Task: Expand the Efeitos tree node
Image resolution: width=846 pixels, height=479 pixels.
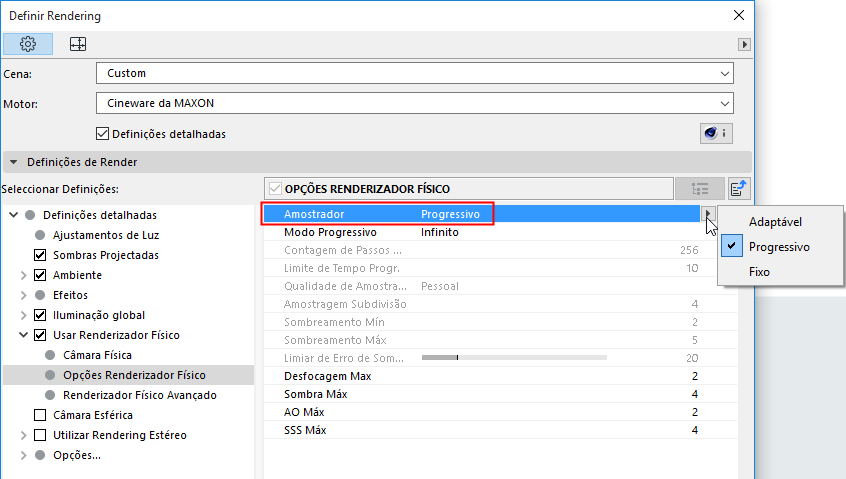Action: tap(23, 295)
